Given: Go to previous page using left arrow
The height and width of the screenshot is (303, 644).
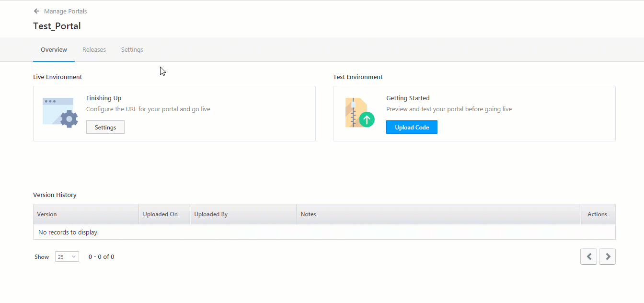Looking at the screenshot, I should (588, 256).
